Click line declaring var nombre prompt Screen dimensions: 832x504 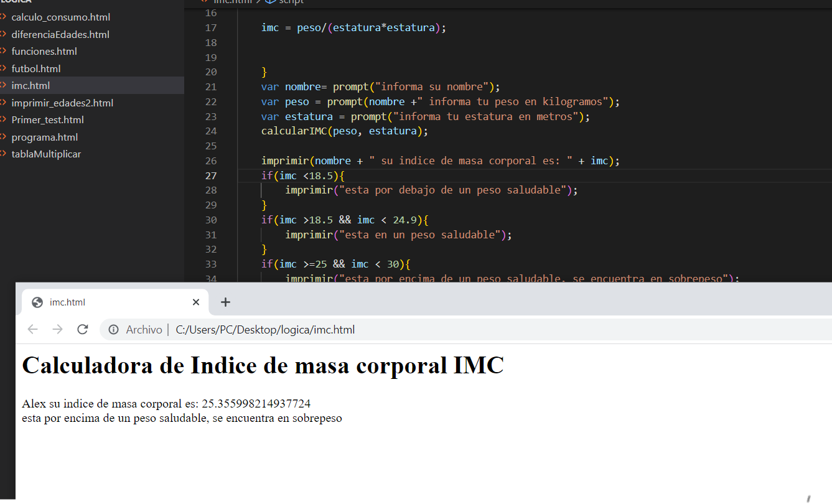pyautogui.click(x=381, y=86)
